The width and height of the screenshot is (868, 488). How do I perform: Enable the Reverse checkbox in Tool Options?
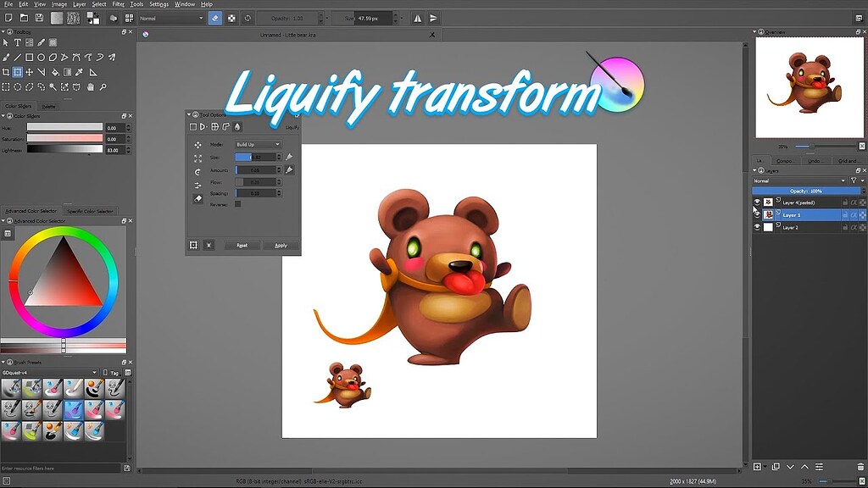point(238,203)
